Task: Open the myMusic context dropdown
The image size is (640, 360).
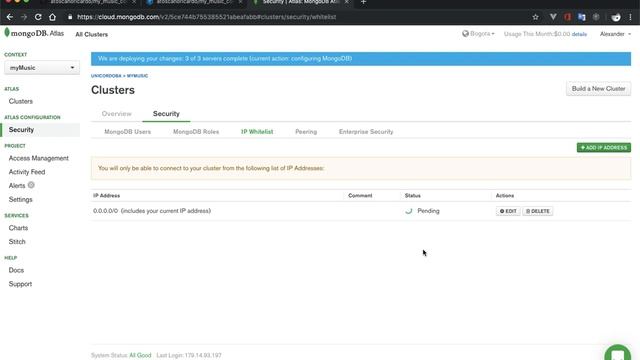Action: click(x=42, y=68)
